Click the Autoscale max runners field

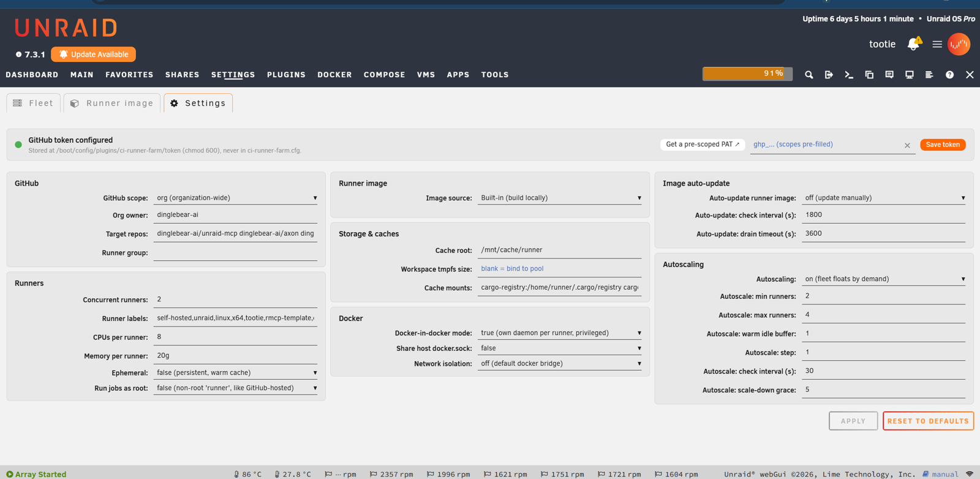tap(884, 315)
